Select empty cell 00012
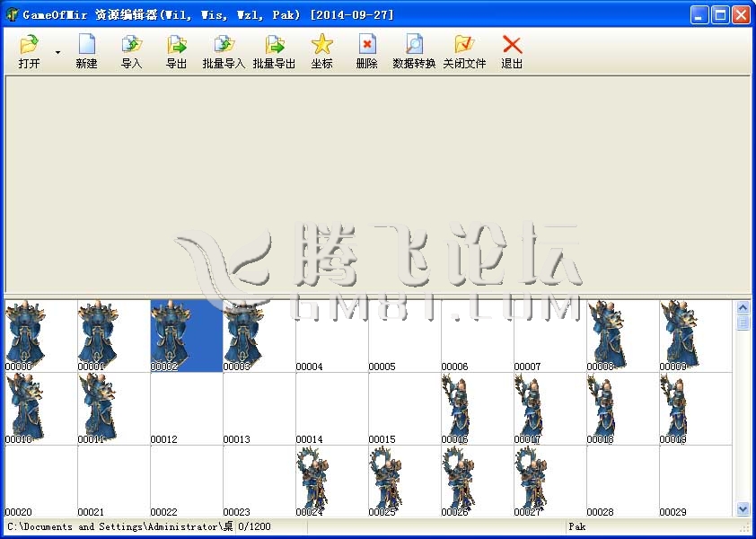Image resolution: width=756 pixels, height=539 pixels. coord(187,409)
